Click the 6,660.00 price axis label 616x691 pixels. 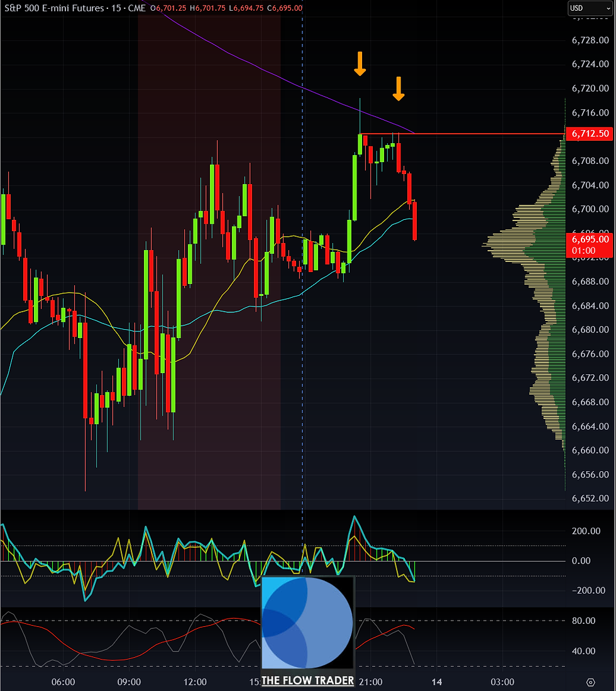click(x=590, y=450)
